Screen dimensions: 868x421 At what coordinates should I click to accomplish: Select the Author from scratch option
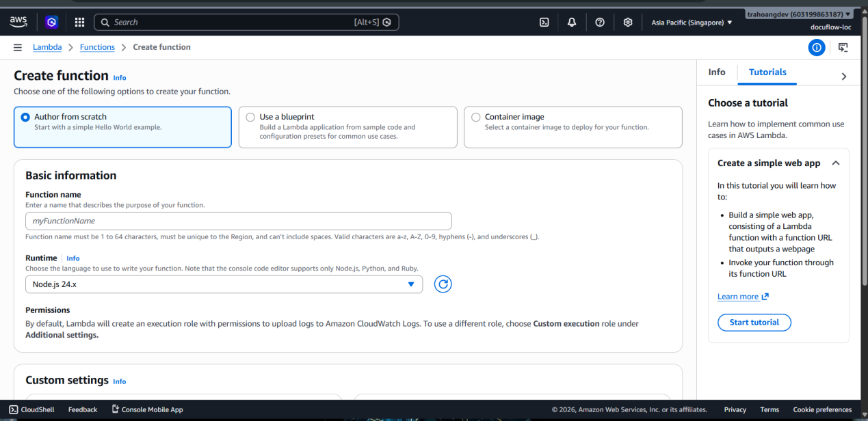[x=122, y=127]
